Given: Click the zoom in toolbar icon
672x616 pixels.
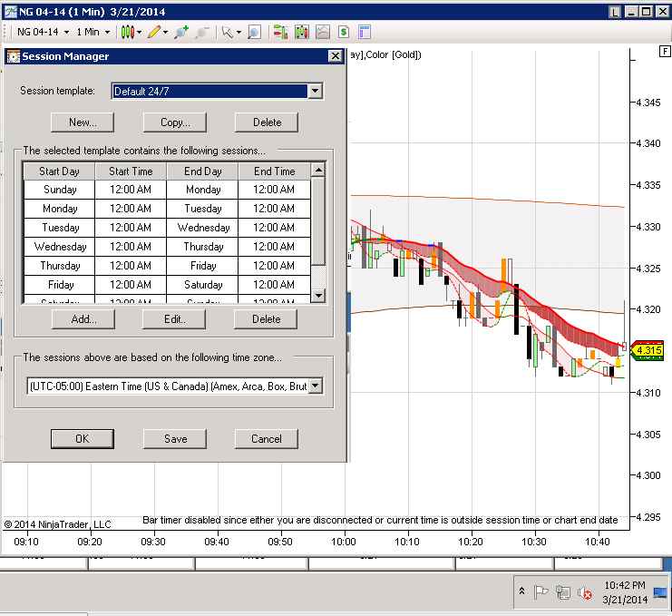Looking at the screenshot, I should 181,32.
